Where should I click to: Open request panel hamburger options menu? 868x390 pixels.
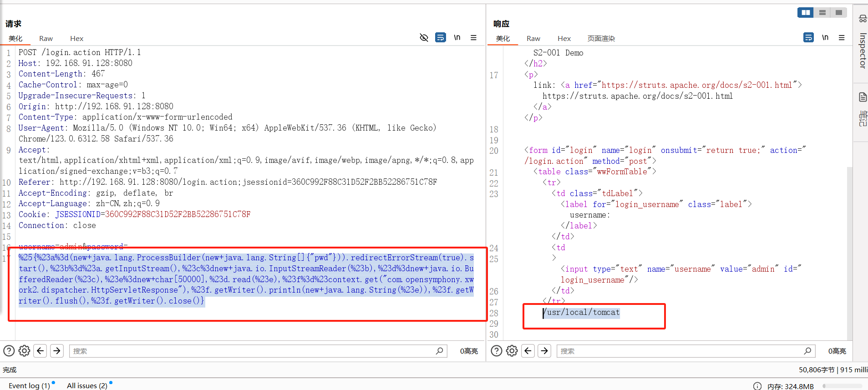pyautogui.click(x=474, y=37)
